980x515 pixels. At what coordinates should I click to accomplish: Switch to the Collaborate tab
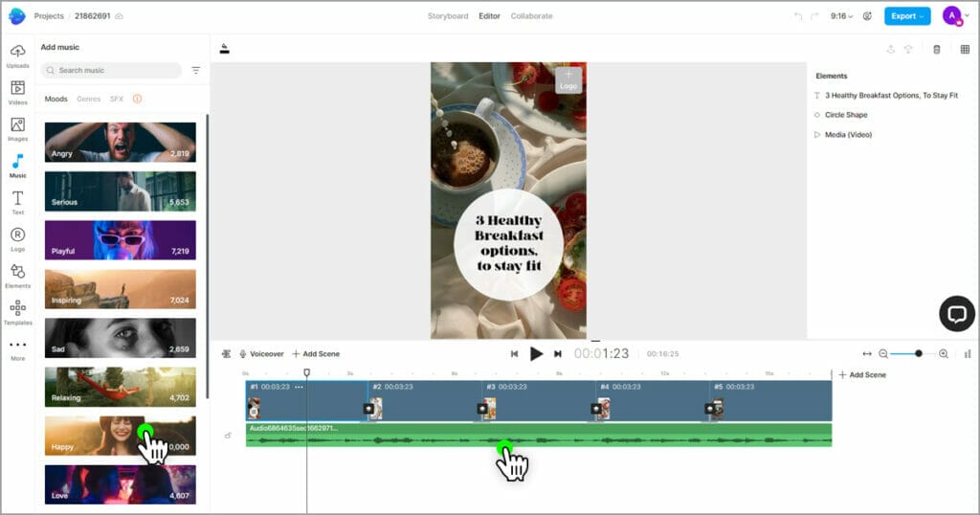point(531,16)
